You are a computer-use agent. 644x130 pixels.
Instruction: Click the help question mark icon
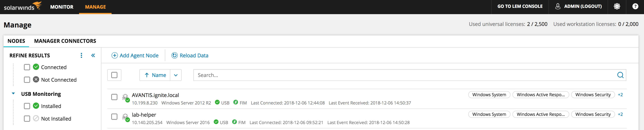pyautogui.click(x=635, y=6)
